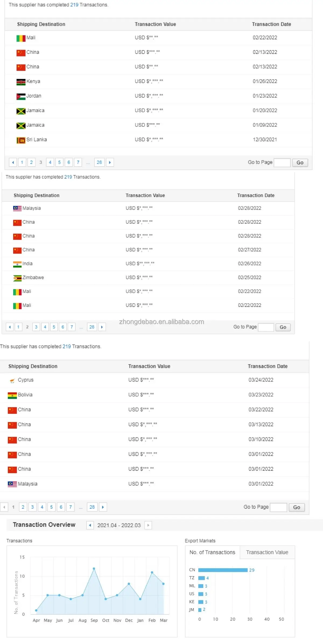Click the JM bar showing 2 transactions
Screen dimensions: 323x644
pos(200,610)
